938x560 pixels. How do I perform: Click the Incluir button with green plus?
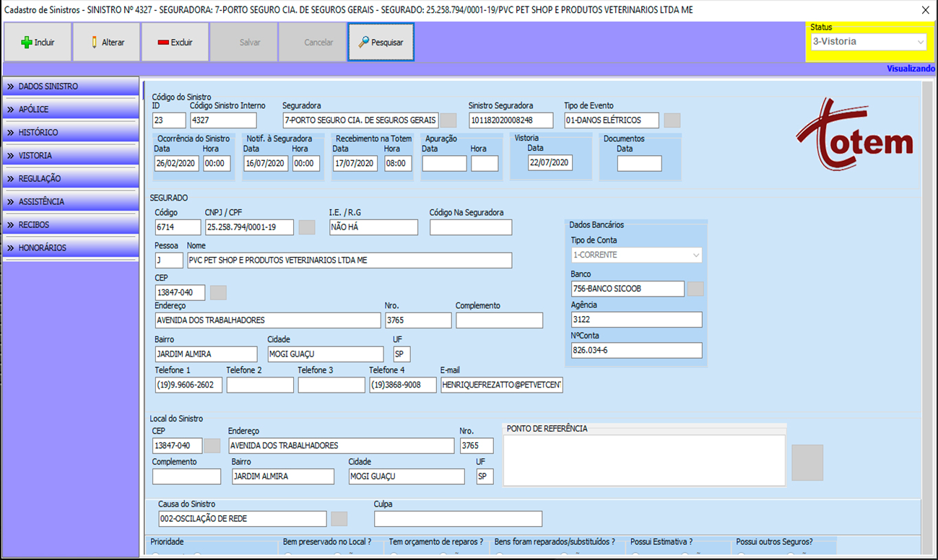pyautogui.click(x=38, y=43)
